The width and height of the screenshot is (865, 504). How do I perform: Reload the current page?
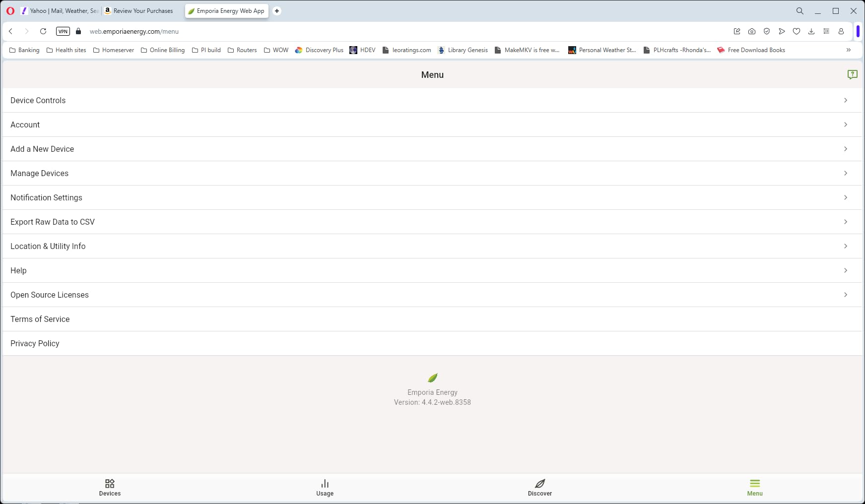click(x=43, y=31)
